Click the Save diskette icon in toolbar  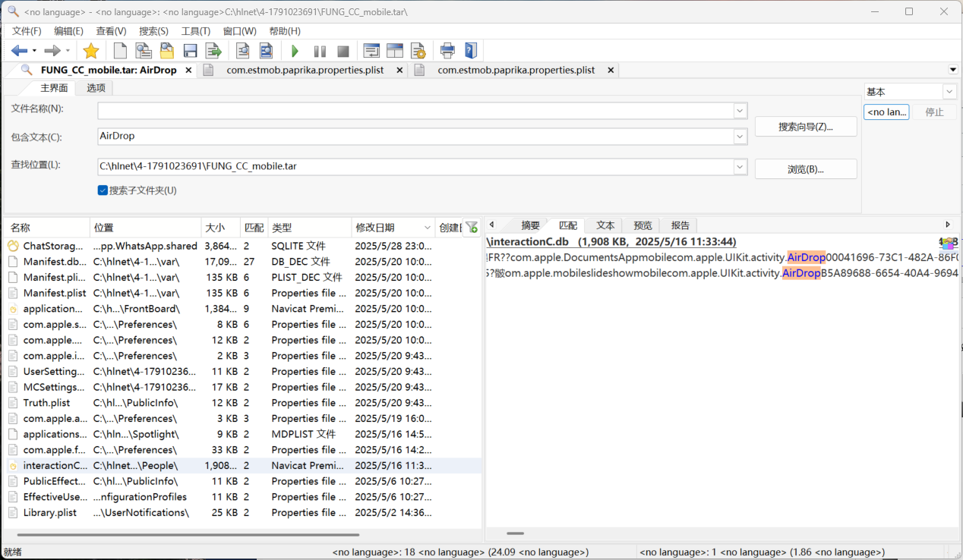click(191, 51)
